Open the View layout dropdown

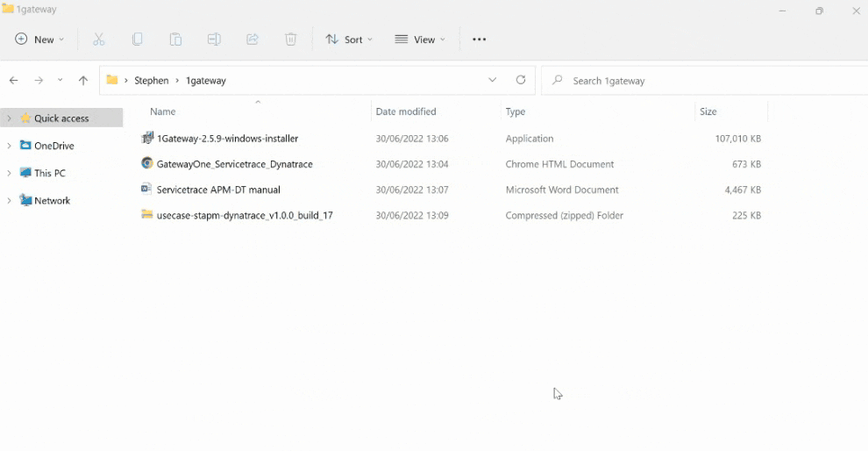[x=420, y=39]
